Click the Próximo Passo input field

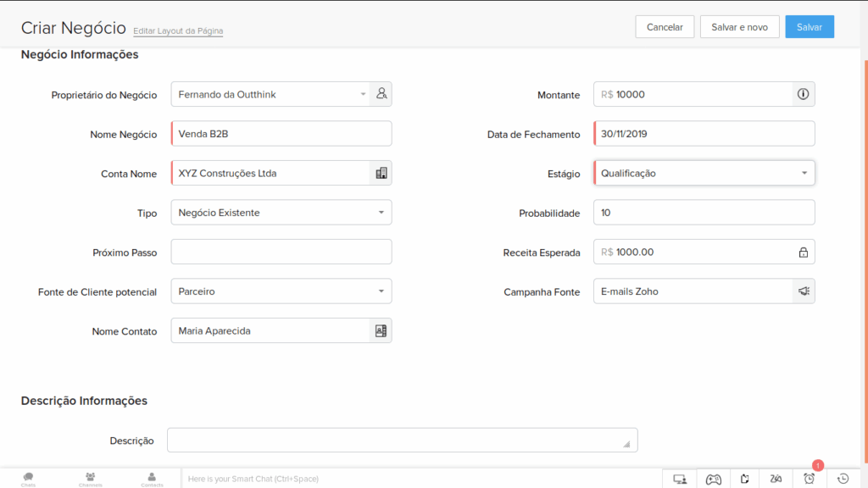(281, 252)
